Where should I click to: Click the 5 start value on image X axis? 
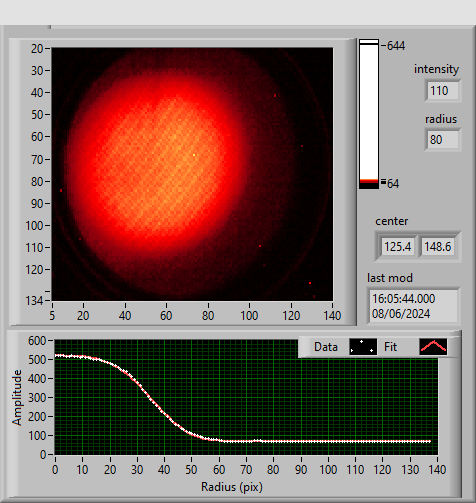pyautogui.click(x=52, y=315)
